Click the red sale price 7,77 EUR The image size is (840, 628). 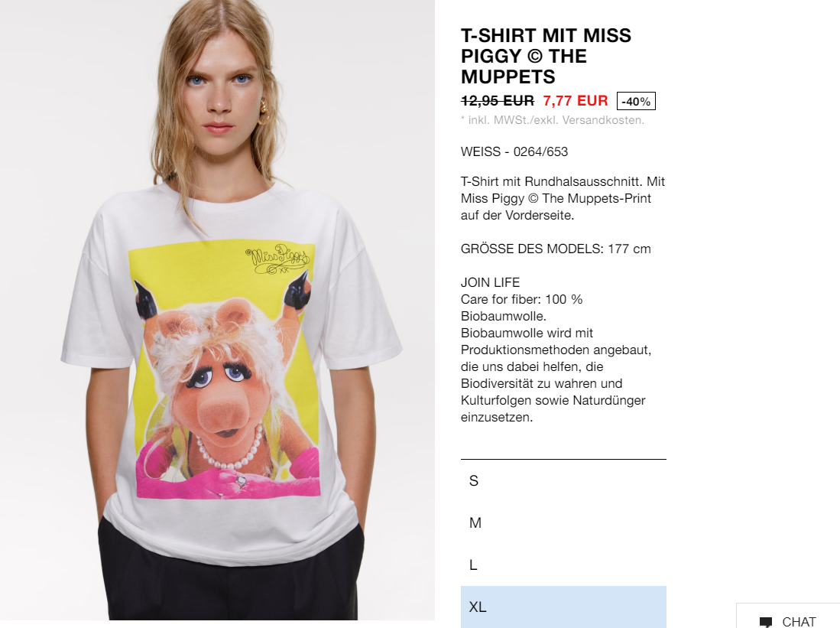tap(576, 101)
